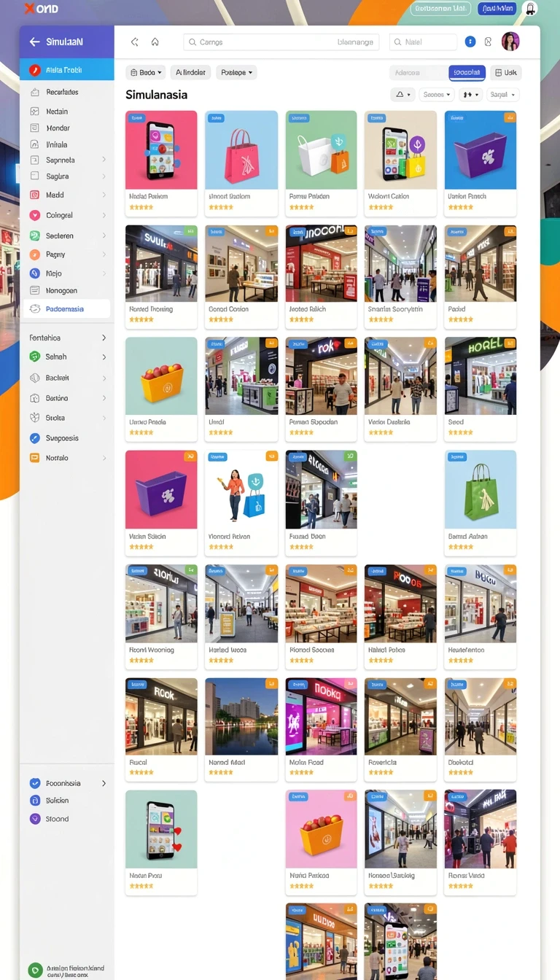
Task: Click the Suepoesis blue circle icon
Action: (x=34, y=438)
